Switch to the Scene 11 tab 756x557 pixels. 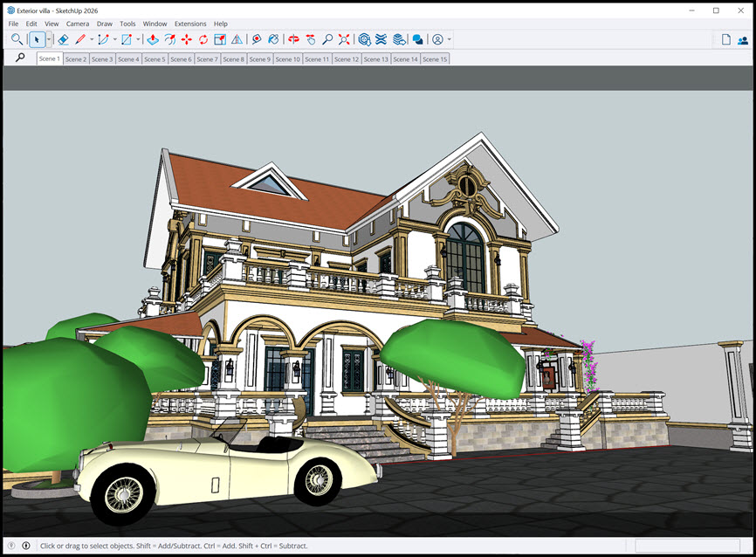317,58
